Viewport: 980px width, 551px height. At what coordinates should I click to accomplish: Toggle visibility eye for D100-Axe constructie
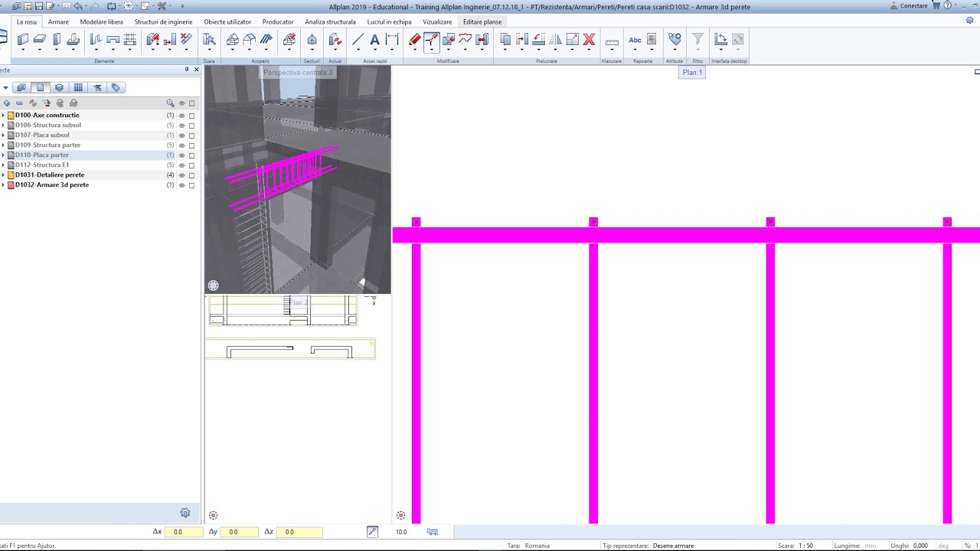(181, 116)
